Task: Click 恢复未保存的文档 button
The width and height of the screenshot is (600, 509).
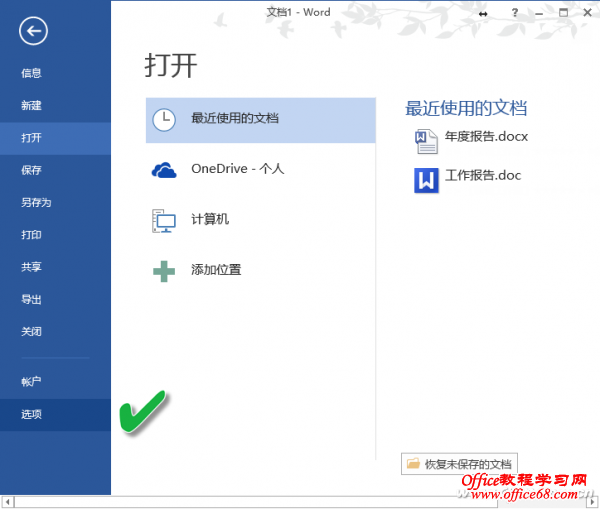Action: 459,464
